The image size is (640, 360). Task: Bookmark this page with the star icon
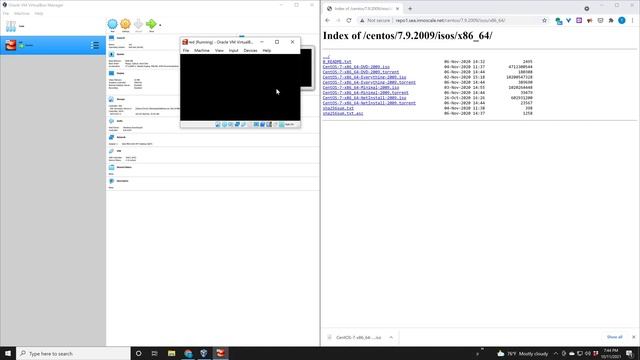[544, 20]
